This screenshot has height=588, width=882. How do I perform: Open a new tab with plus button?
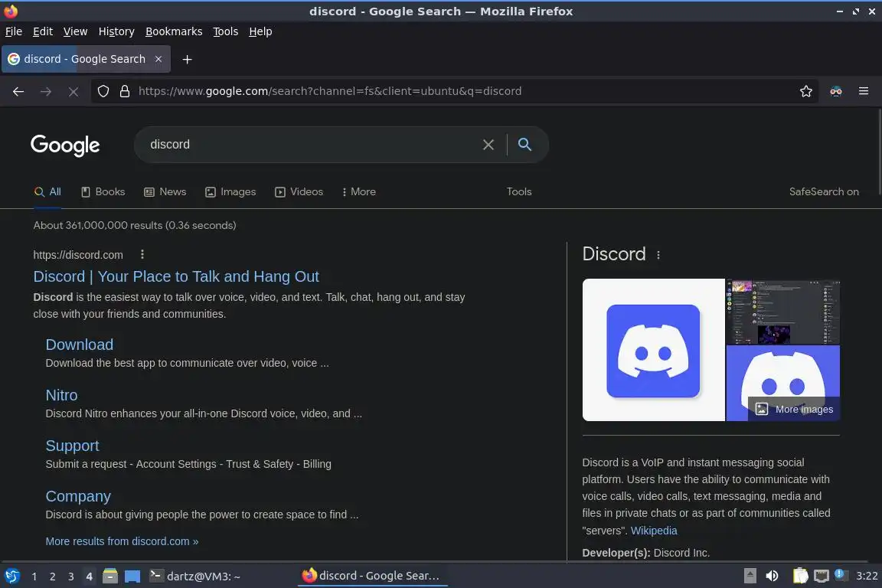click(188, 59)
